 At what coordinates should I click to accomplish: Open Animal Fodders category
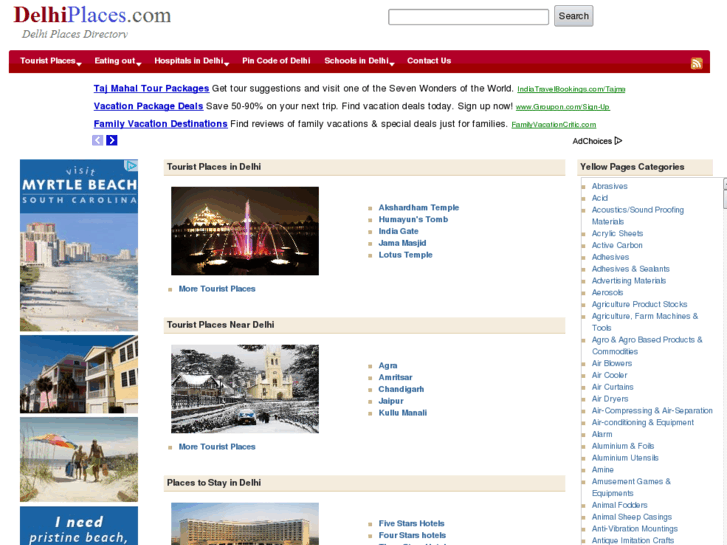pyautogui.click(x=619, y=505)
